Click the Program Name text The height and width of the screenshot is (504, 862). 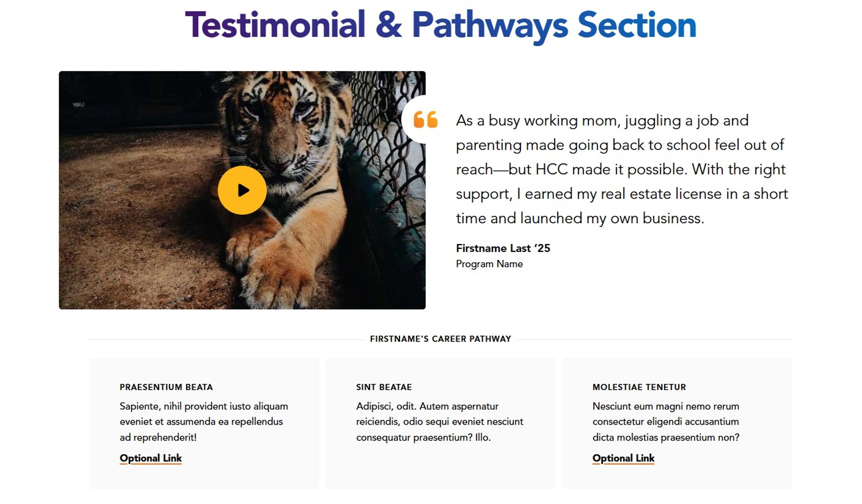[488, 264]
